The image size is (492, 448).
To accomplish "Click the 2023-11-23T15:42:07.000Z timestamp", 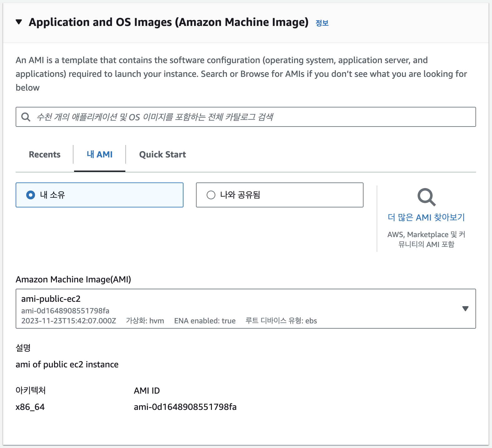I will pos(69,321).
